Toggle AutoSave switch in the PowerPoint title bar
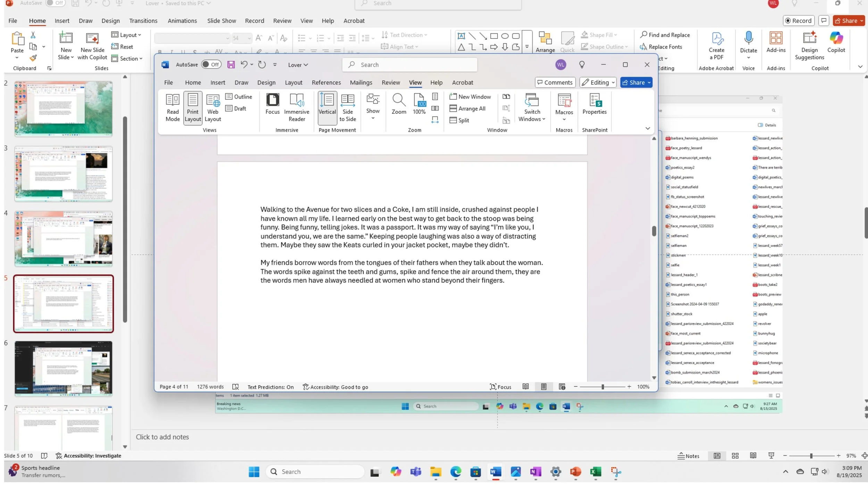Viewport: 868px width, 488px height. coord(55,3)
